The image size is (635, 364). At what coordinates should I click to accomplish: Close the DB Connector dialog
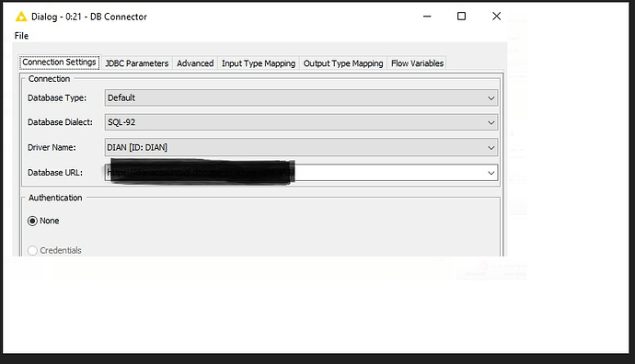tap(497, 17)
